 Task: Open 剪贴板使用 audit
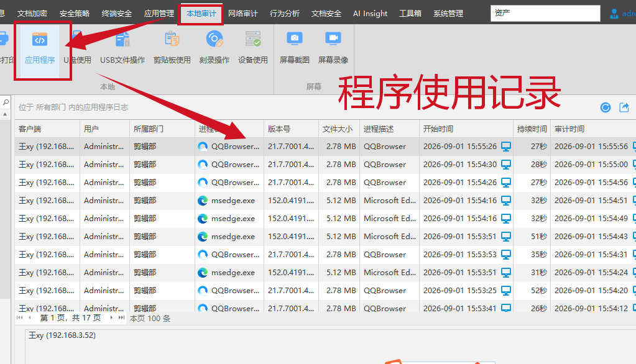click(x=172, y=48)
